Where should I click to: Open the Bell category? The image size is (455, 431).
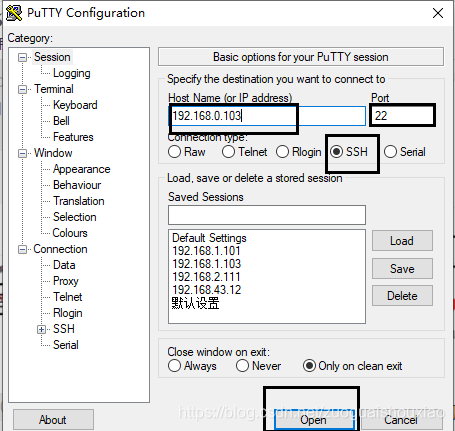pyautogui.click(x=61, y=121)
